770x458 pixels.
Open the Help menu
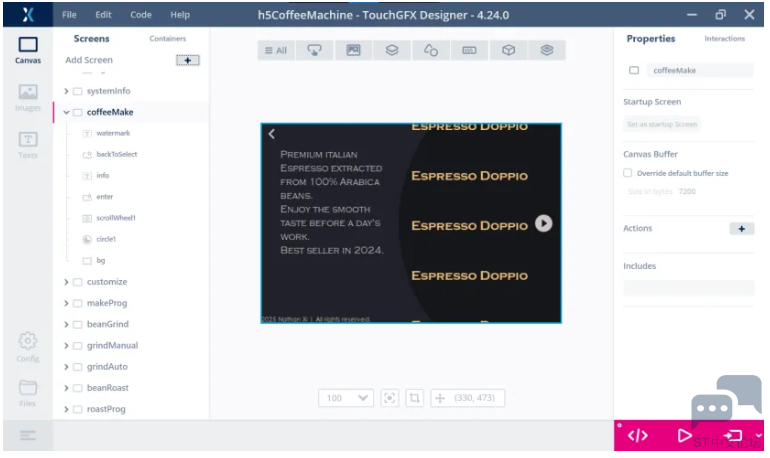(180, 15)
